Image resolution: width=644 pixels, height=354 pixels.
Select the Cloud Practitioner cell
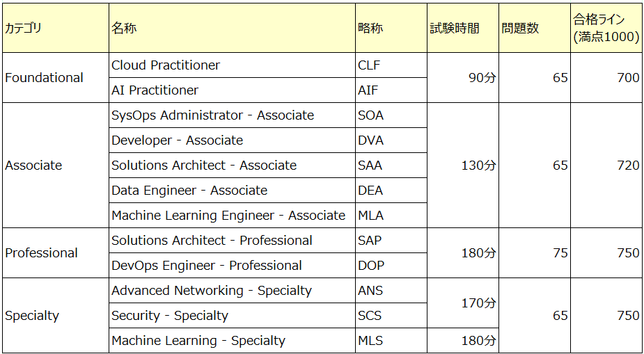tap(233, 65)
